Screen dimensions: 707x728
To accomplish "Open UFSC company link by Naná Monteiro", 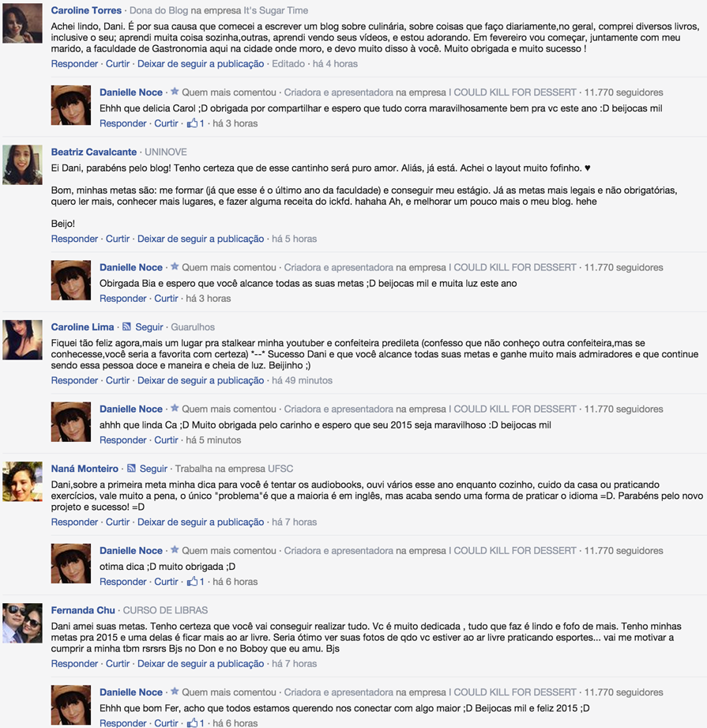I will pos(280,469).
